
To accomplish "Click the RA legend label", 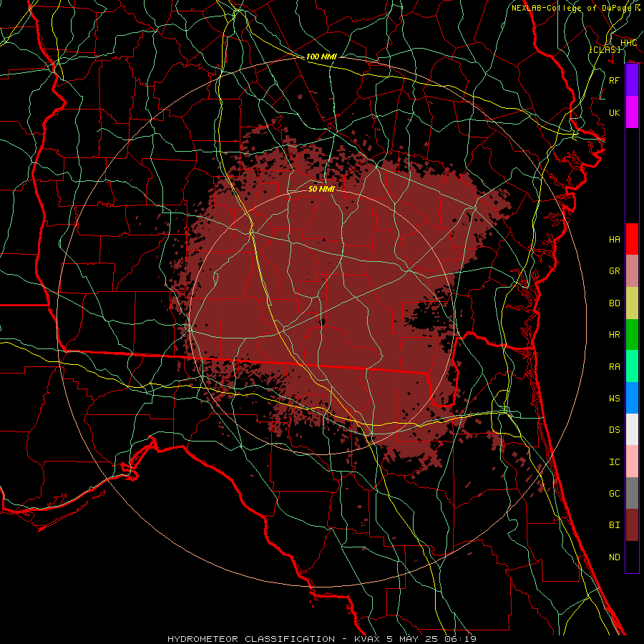I will [x=615, y=367].
